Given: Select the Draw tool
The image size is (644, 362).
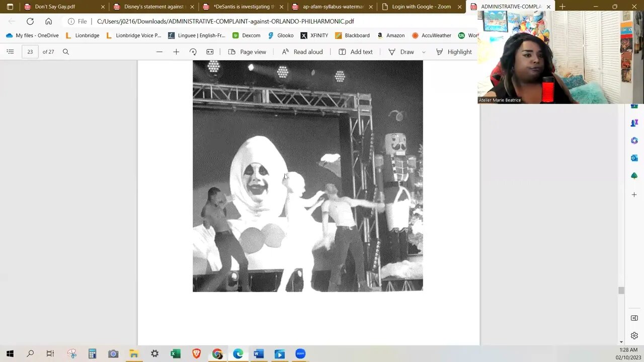Looking at the screenshot, I should click(x=401, y=52).
